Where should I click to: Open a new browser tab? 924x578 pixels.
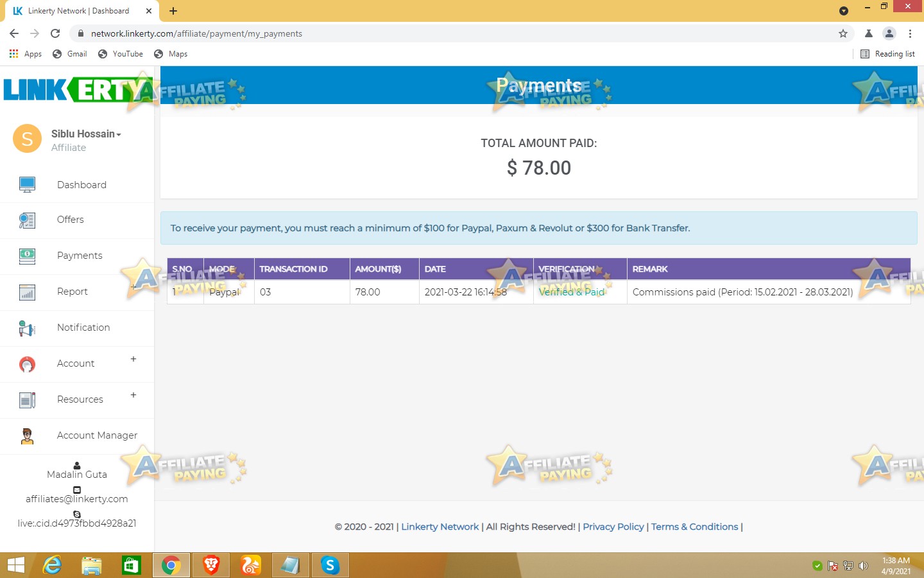click(173, 11)
